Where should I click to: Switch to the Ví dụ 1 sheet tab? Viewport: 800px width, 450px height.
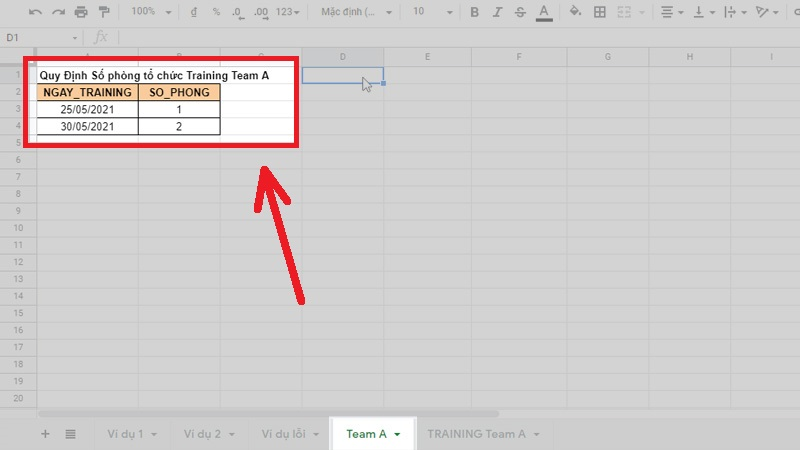pyautogui.click(x=127, y=434)
